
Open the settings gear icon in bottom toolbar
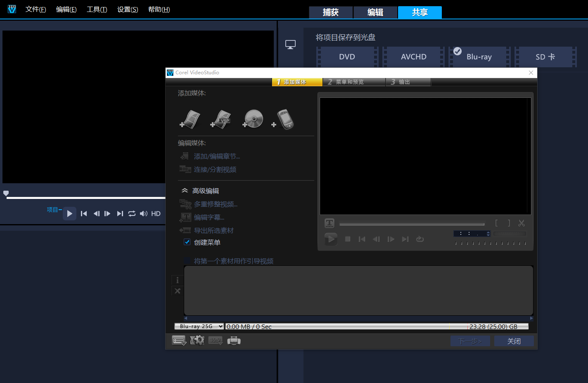197,340
